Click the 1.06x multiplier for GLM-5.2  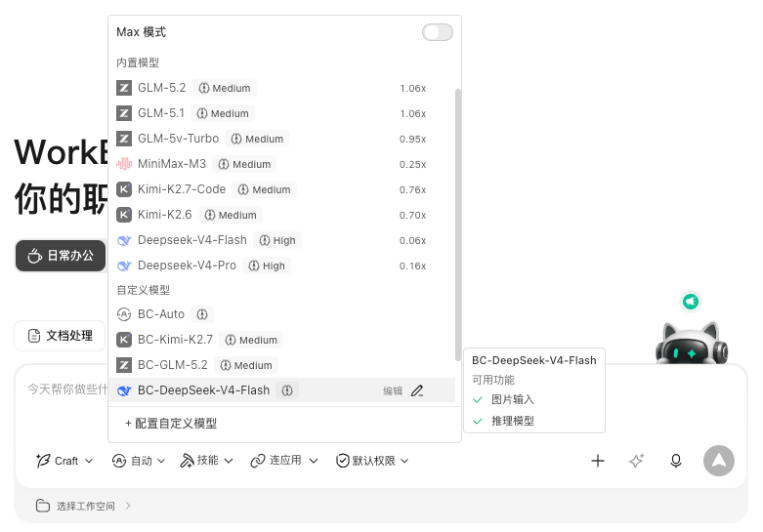click(x=412, y=89)
